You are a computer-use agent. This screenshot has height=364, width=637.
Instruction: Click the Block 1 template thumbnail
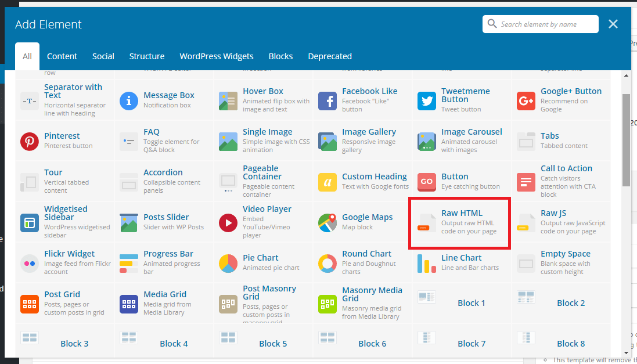[x=427, y=297]
